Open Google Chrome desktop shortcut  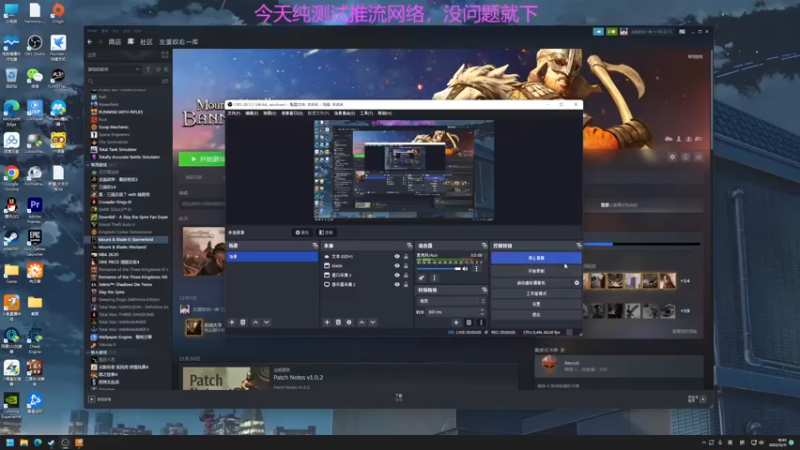(x=11, y=177)
